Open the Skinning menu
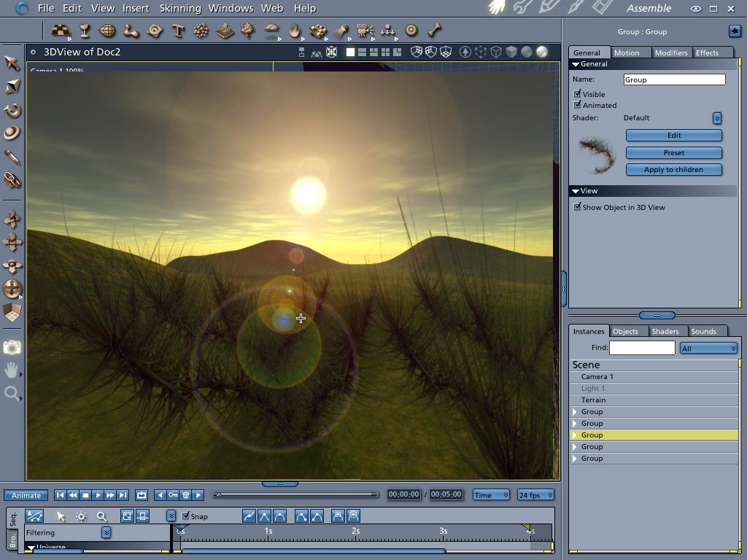This screenshot has width=747, height=560. (179, 8)
